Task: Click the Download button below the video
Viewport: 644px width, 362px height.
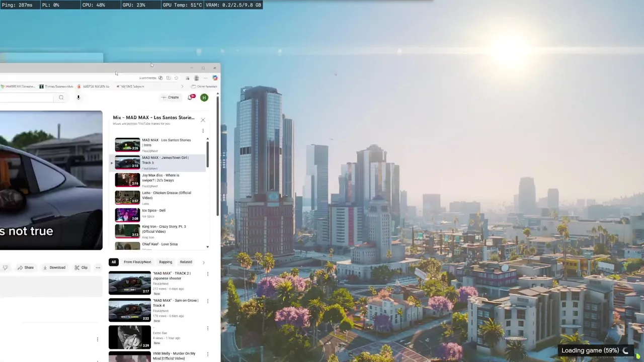Action: (x=54, y=267)
